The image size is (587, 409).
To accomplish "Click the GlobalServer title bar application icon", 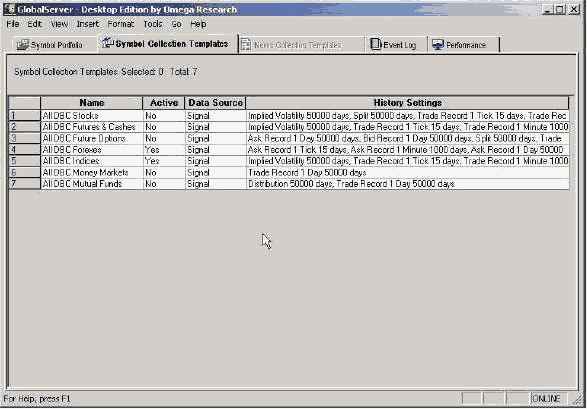I will click(9, 9).
